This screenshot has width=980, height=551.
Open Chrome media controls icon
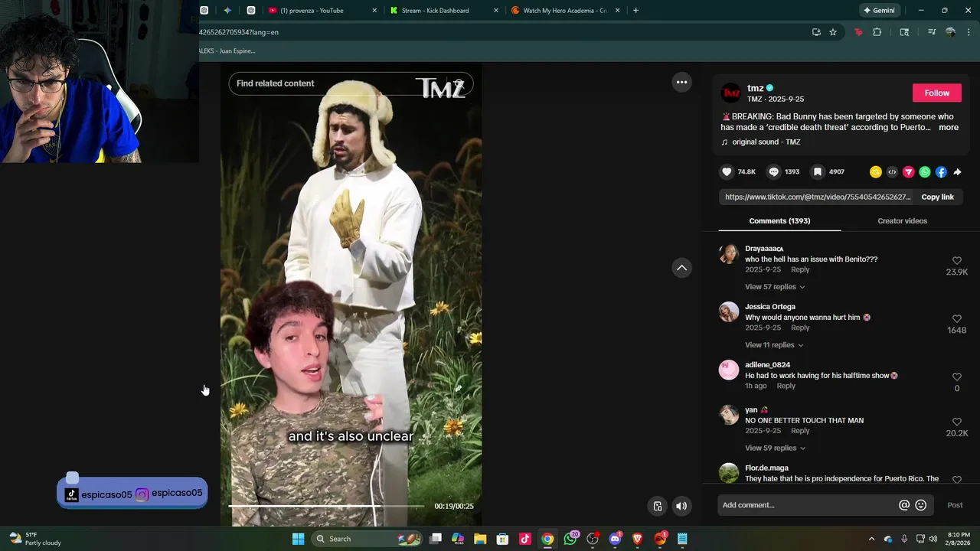(x=932, y=32)
